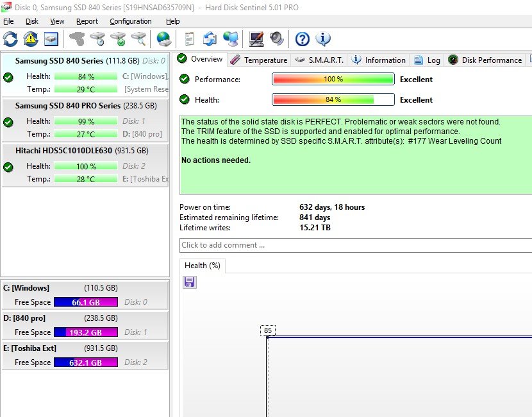Click the 27 °C temperature bar of 840 PRO
Screen dimensions: 532x417
[86, 134]
